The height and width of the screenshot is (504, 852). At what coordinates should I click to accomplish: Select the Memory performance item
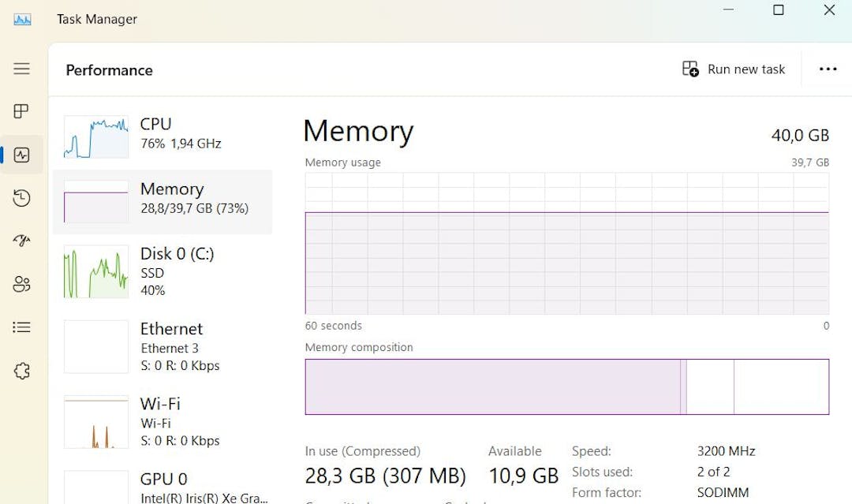pyautogui.click(x=163, y=201)
